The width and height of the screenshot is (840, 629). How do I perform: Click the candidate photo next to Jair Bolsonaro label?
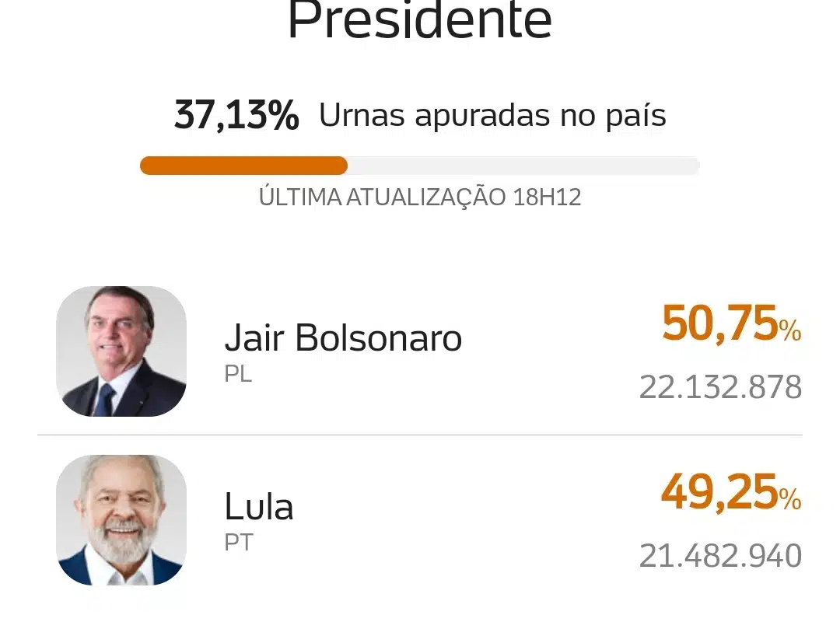(x=121, y=351)
